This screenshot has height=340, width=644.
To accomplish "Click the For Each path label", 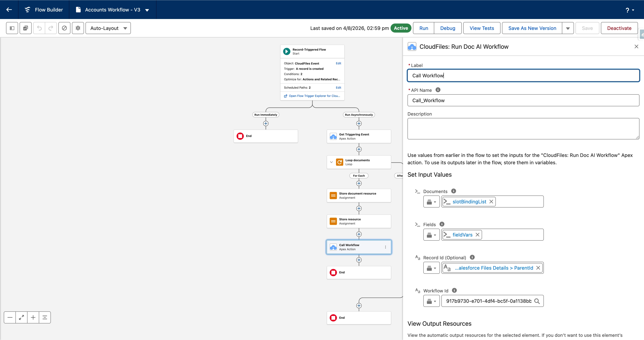I will pos(359,176).
